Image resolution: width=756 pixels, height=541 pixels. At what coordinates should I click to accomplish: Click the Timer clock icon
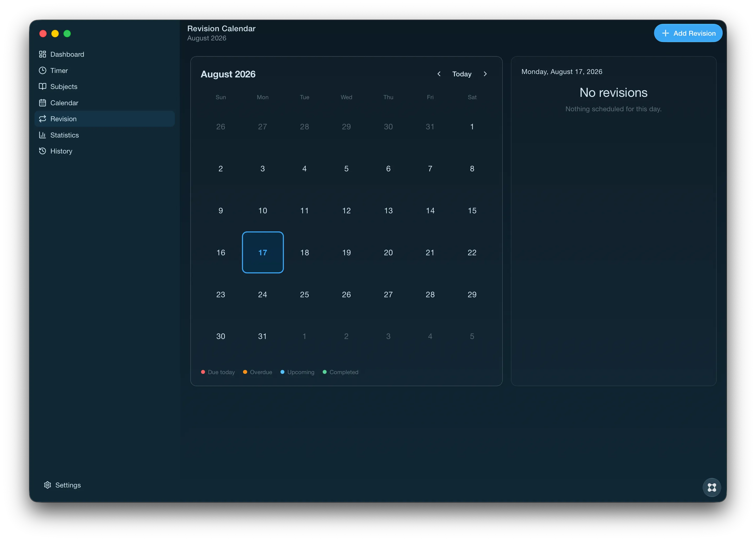coord(42,70)
